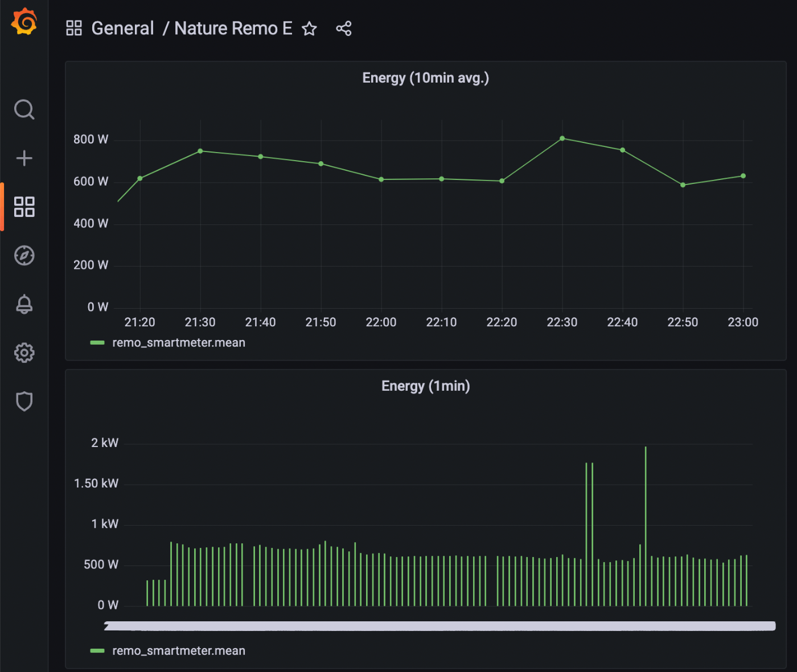Click the 21:20 time axis label
Screen dimensions: 797x672
coord(140,322)
